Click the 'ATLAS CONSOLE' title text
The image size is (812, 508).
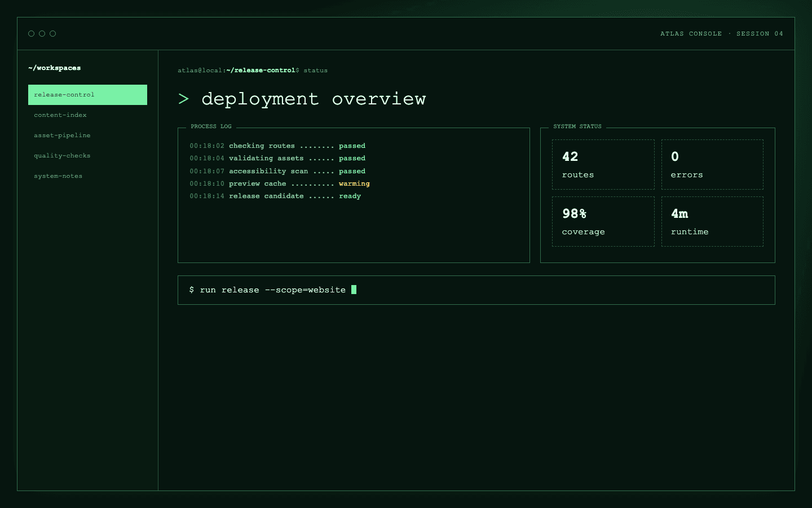click(691, 34)
